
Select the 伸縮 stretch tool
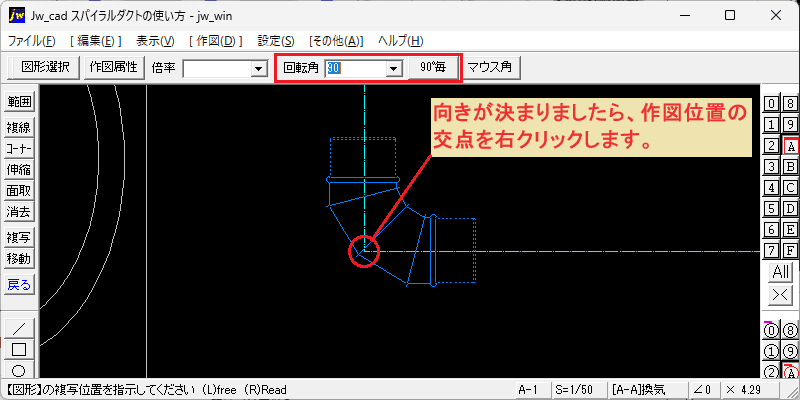[x=19, y=169]
